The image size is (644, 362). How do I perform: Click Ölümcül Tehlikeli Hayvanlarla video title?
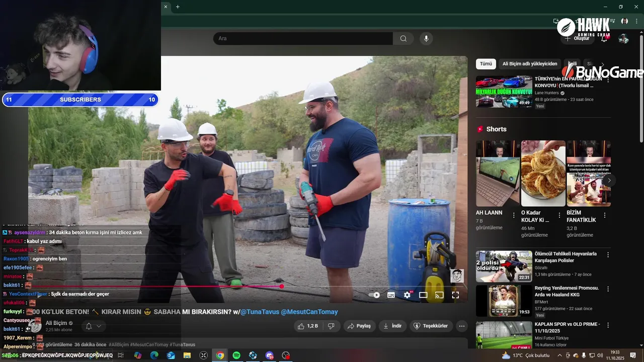[566, 257]
